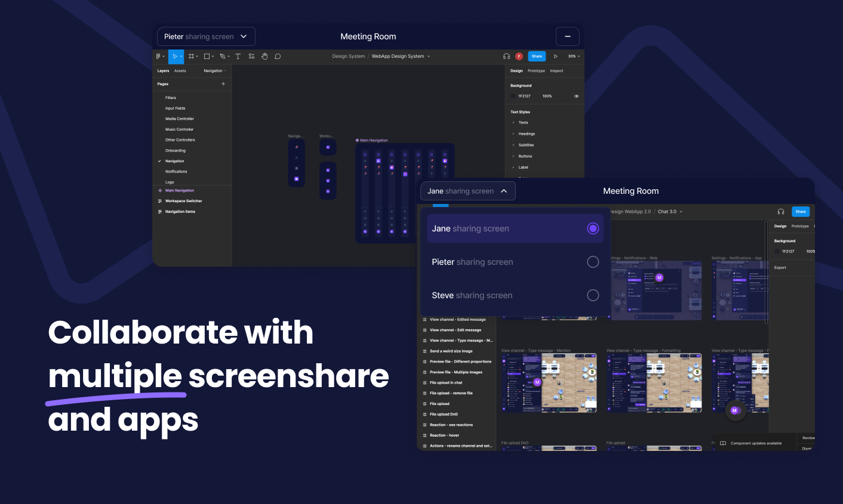Select the Text tool
Viewport: 843px width, 504px height.
coord(238,57)
